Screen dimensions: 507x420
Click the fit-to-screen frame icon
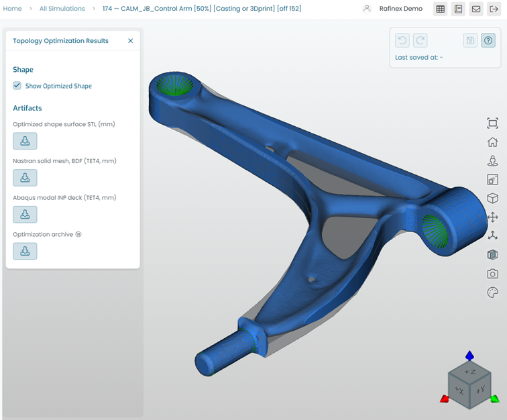pos(492,123)
